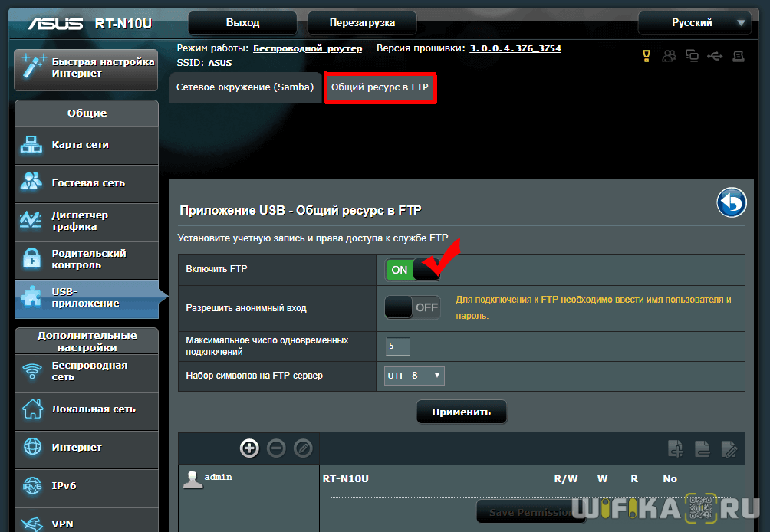Click the back arrow icon in FTP panel
Image resolution: width=770 pixels, height=532 pixels.
click(731, 202)
